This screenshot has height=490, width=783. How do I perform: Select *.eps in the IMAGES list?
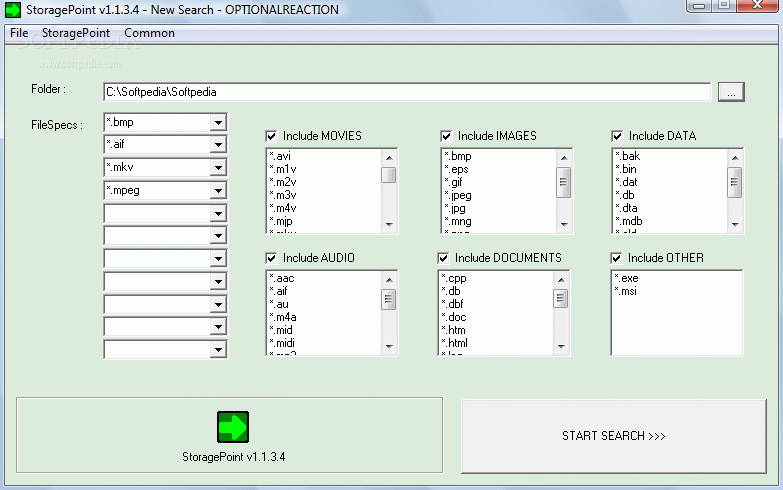(456, 169)
